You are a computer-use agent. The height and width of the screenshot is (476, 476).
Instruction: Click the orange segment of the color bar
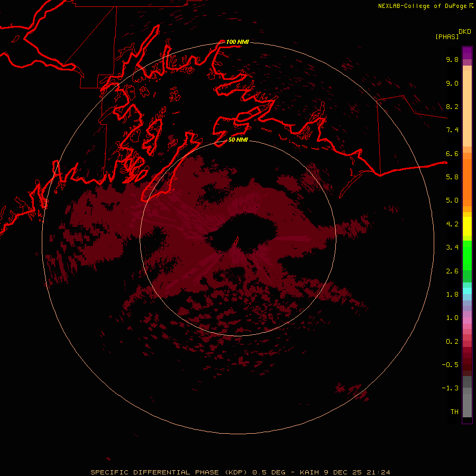click(x=467, y=182)
